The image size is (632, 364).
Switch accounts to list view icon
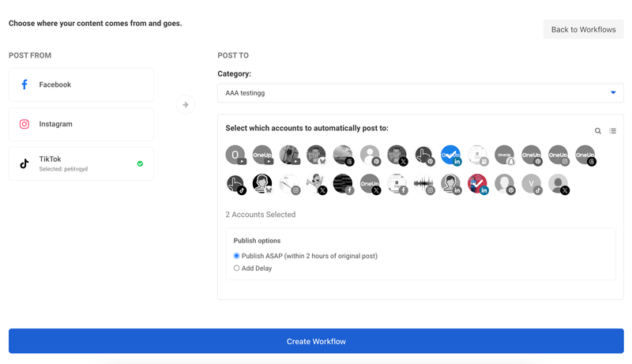click(613, 131)
